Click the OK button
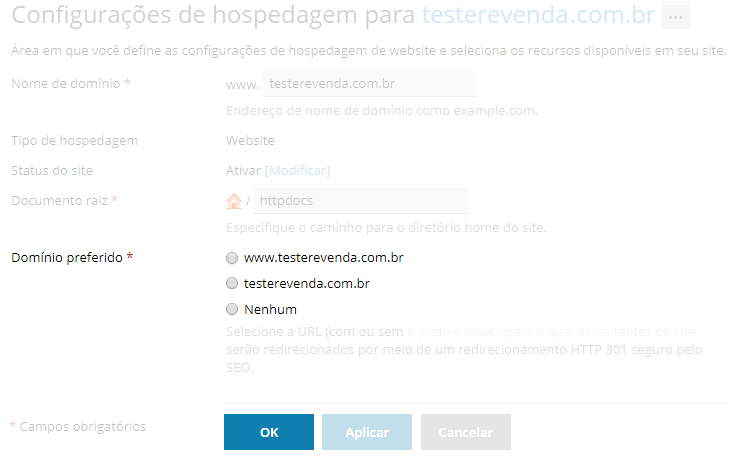 [269, 432]
